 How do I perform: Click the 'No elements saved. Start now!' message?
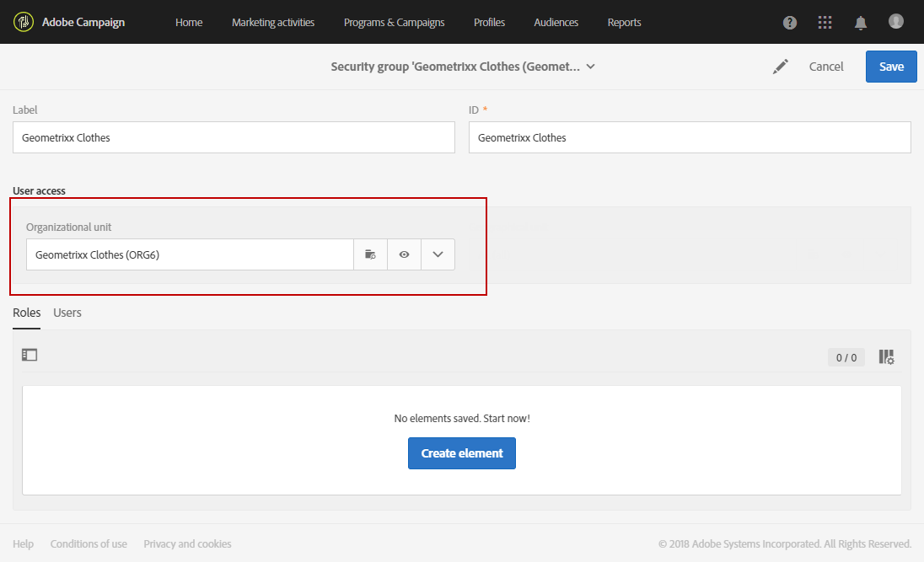coord(462,418)
